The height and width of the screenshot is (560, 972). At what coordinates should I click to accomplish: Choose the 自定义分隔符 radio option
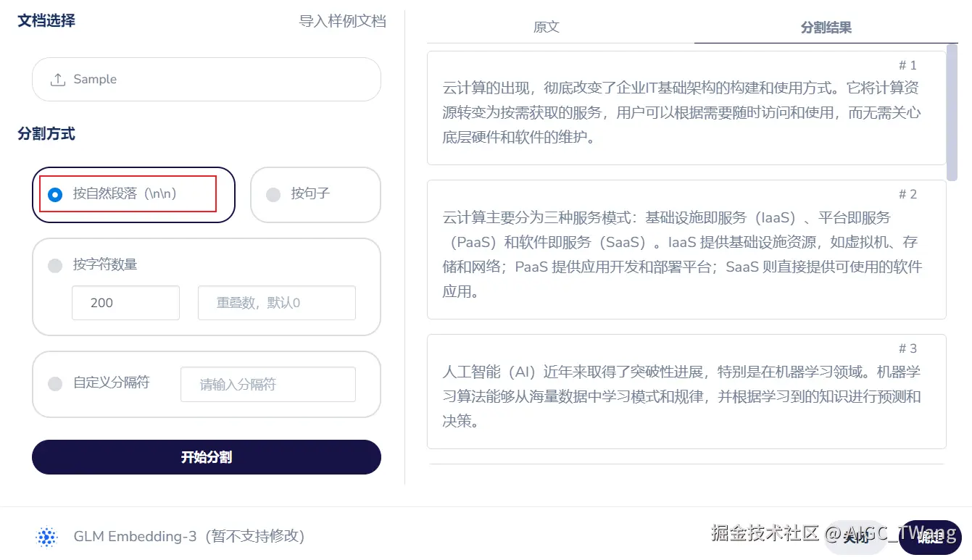[x=55, y=383]
